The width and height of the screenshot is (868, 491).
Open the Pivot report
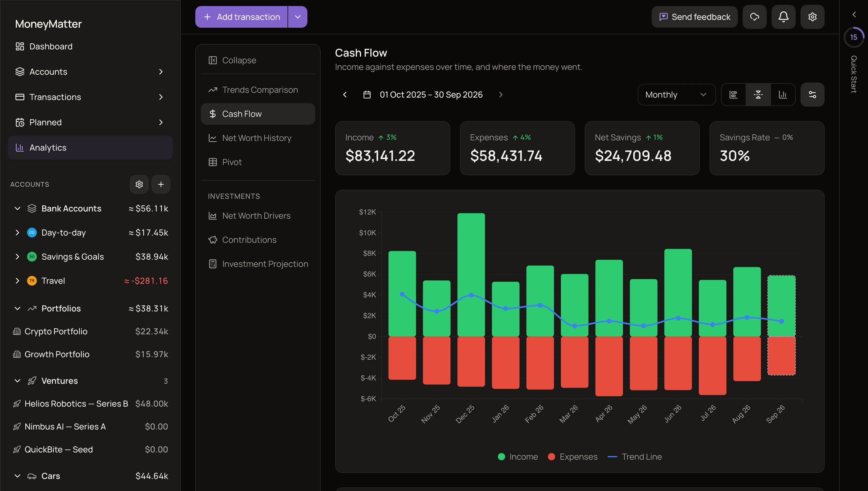258,162
